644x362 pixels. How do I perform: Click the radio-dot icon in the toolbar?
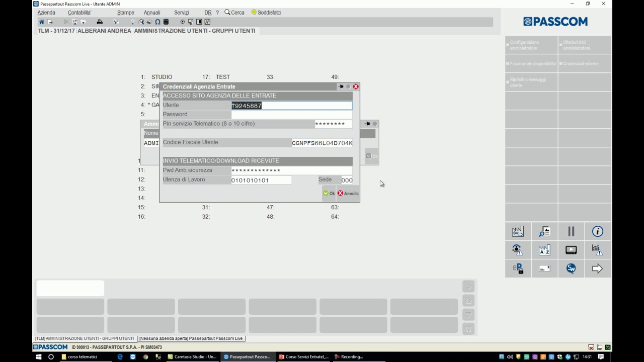(x=183, y=22)
